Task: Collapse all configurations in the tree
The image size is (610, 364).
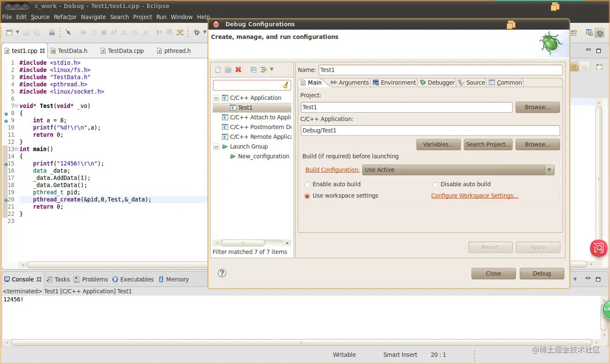Action: (x=253, y=70)
